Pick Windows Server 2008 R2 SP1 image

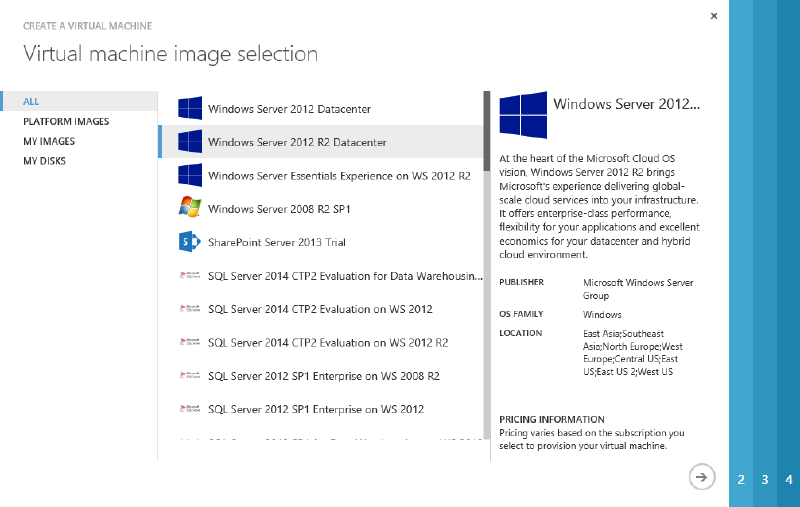(320, 209)
